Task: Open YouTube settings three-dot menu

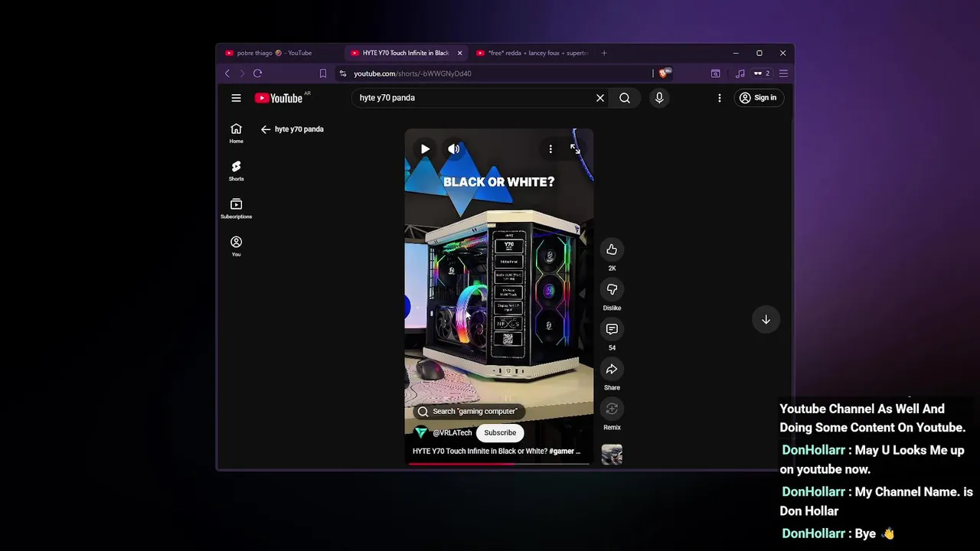Action: pos(720,98)
